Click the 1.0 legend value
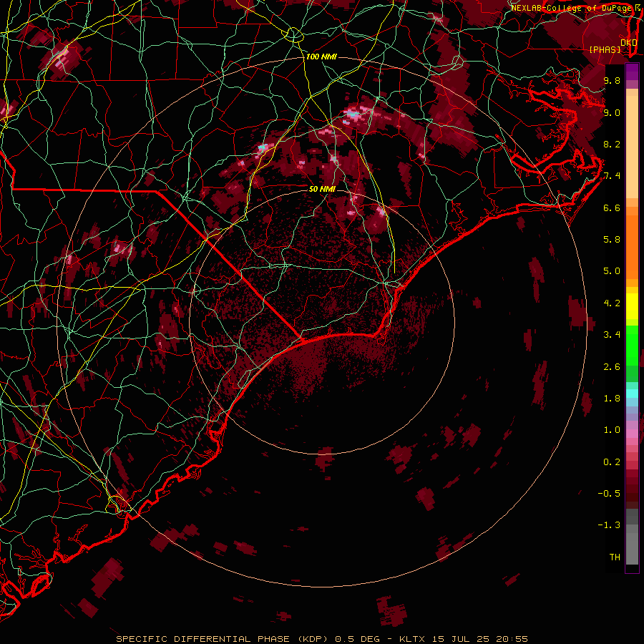This screenshot has height=644, width=644. click(x=612, y=430)
